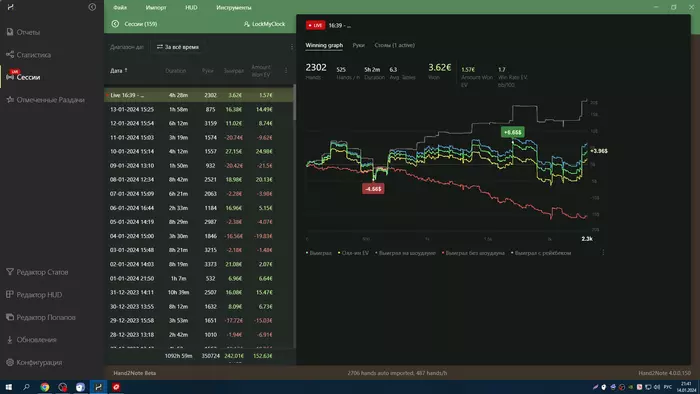
Task: Select session 12-01-2024 15:54
Action: click(x=199, y=123)
